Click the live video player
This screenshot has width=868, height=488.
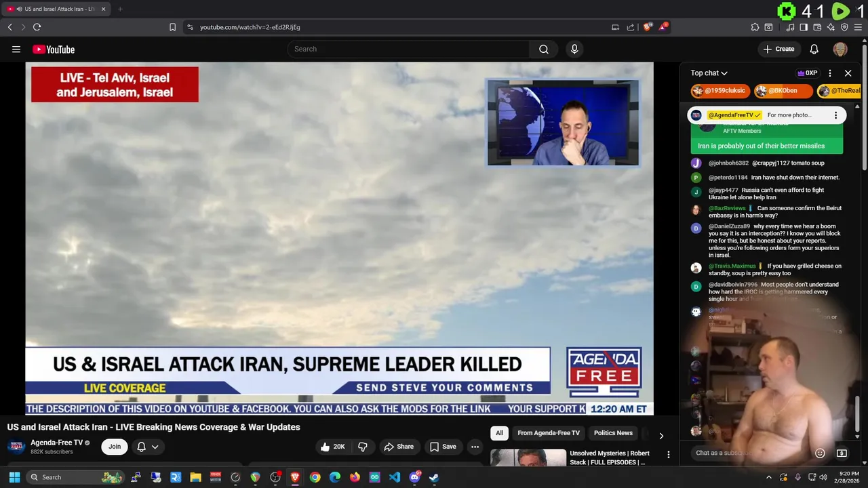click(x=339, y=239)
